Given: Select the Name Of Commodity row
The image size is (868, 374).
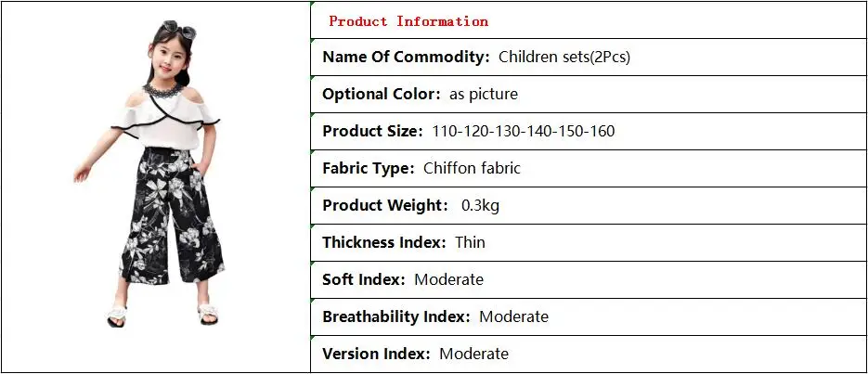Looking at the screenshot, I should pos(589,57).
